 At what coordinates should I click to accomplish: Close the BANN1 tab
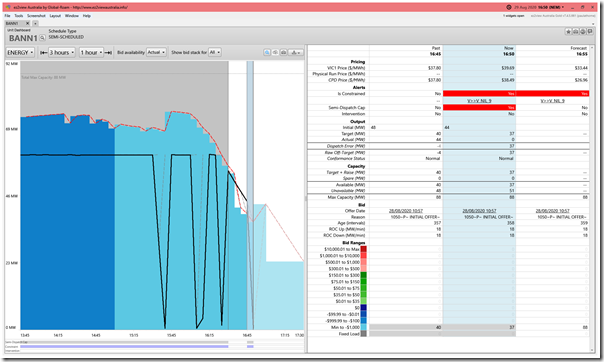[x=27, y=23]
